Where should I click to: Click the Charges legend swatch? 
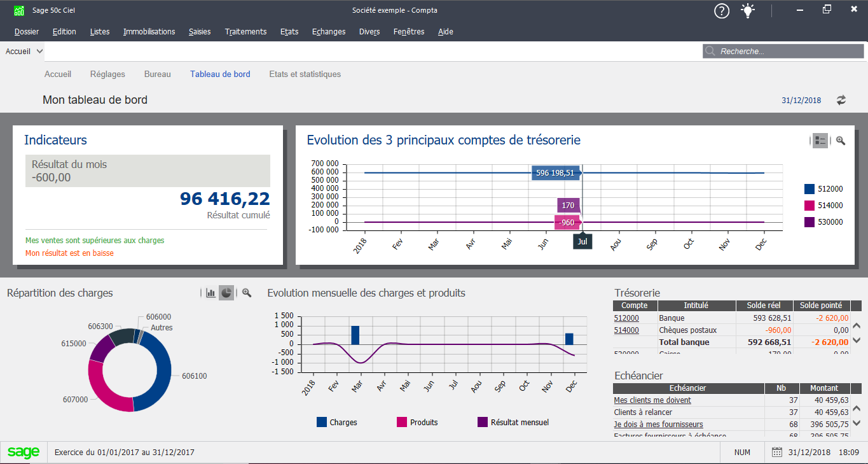tap(322, 422)
